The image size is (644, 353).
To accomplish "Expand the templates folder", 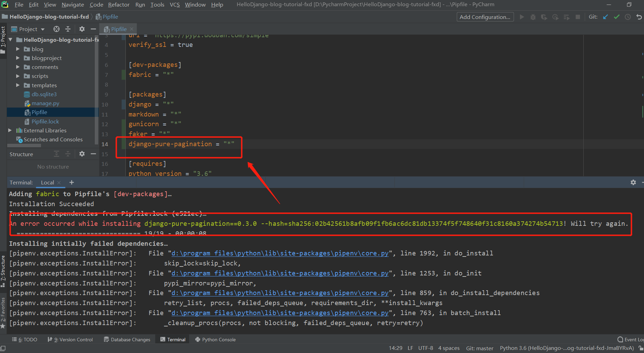I will pyautogui.click(x=18, y=85).
